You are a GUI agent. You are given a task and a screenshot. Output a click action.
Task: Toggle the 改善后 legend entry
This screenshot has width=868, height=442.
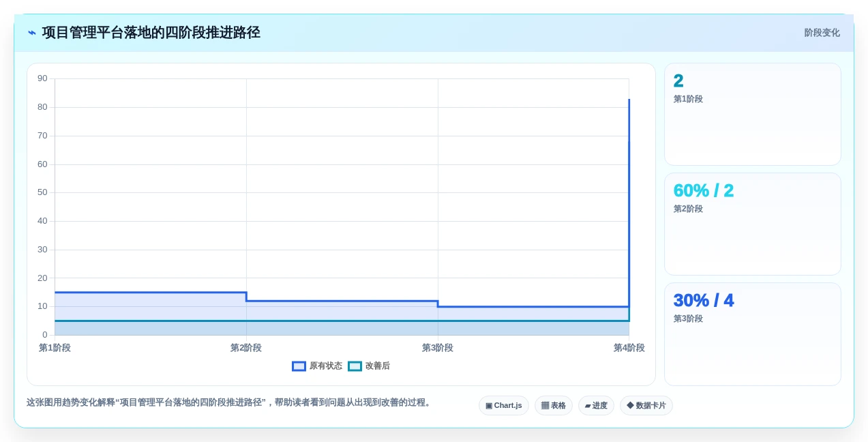coord(369,366)
